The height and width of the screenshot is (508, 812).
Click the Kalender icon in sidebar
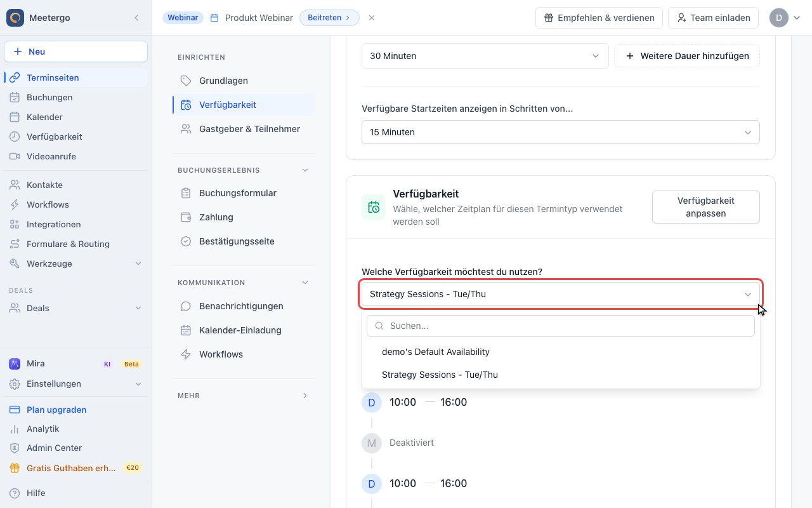click(x=15, y=117)
